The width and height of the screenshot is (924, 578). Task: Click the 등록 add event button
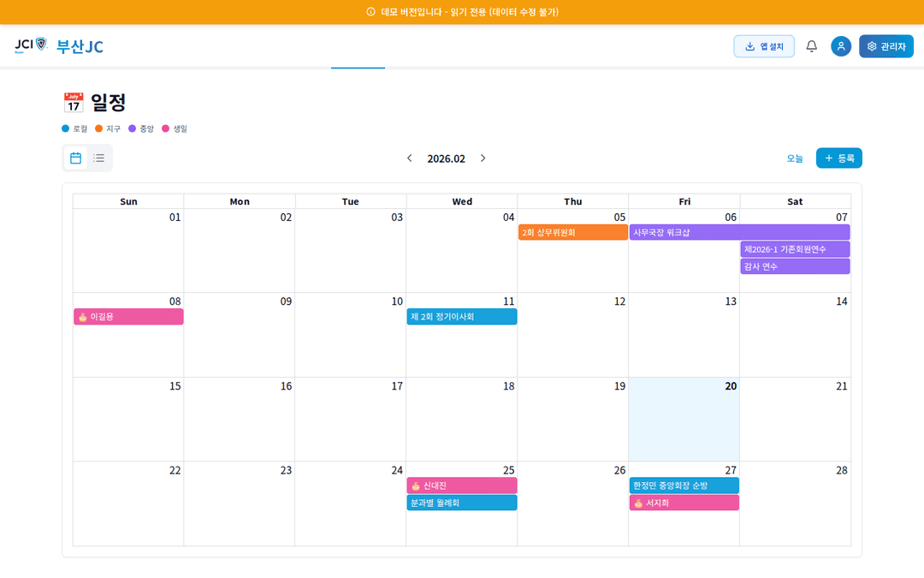click(838, 158)
